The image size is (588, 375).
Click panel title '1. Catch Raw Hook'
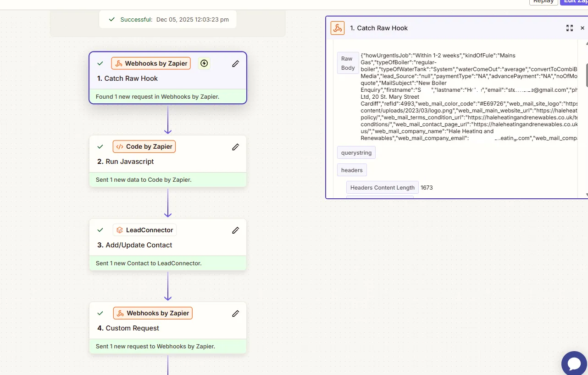[379, 28]
